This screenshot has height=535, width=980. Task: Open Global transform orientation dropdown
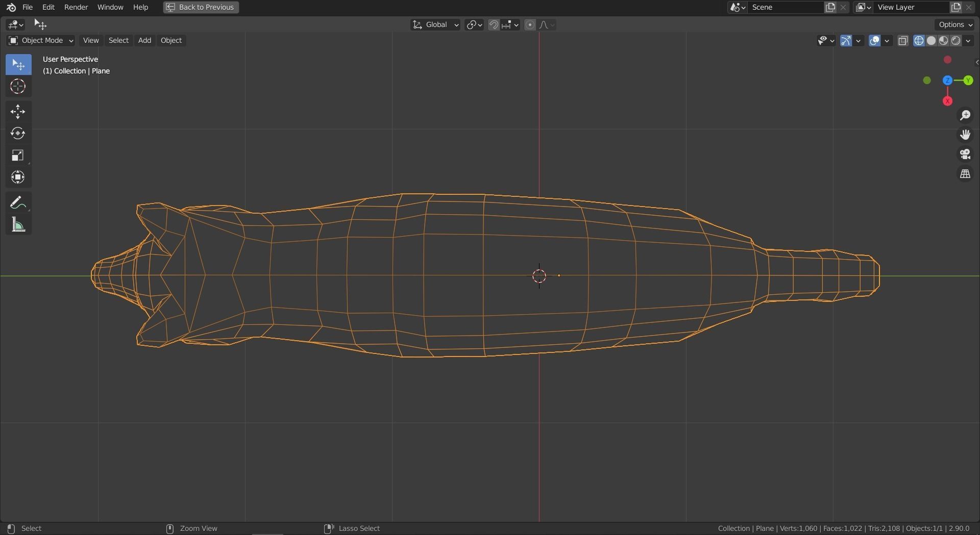[x=435, y=24]
